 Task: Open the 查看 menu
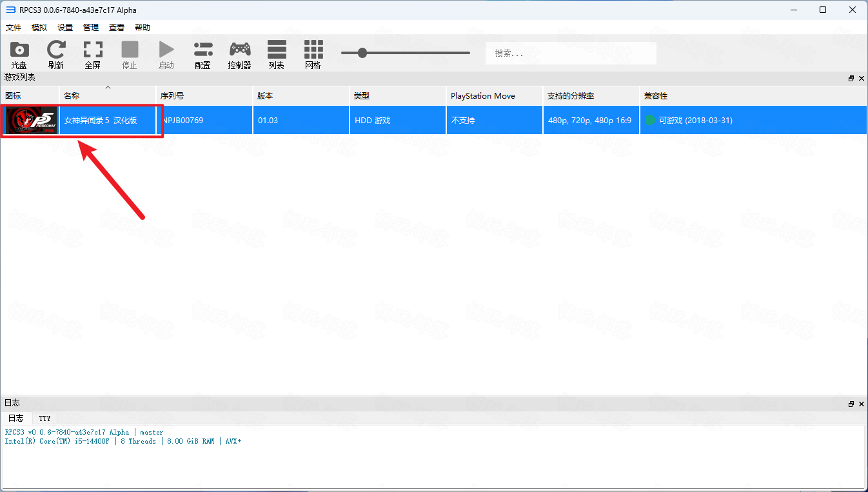117,27
